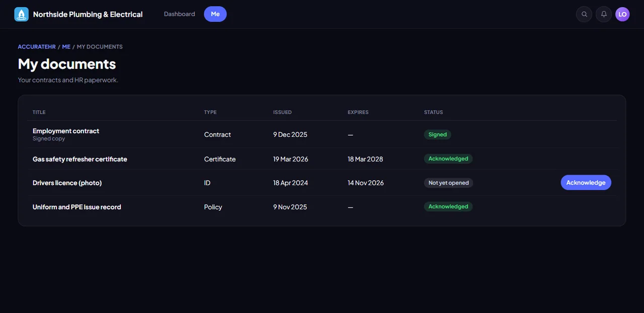Click the 18 Mar 2028 expiry date
Viewport: 644px width, 313px height.
pyautogui.click(x=365, y=159)
